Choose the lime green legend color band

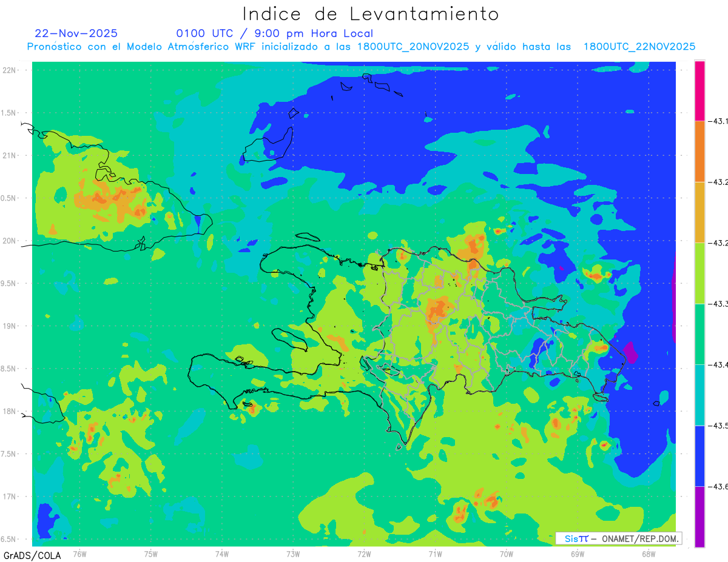point(699,273)
